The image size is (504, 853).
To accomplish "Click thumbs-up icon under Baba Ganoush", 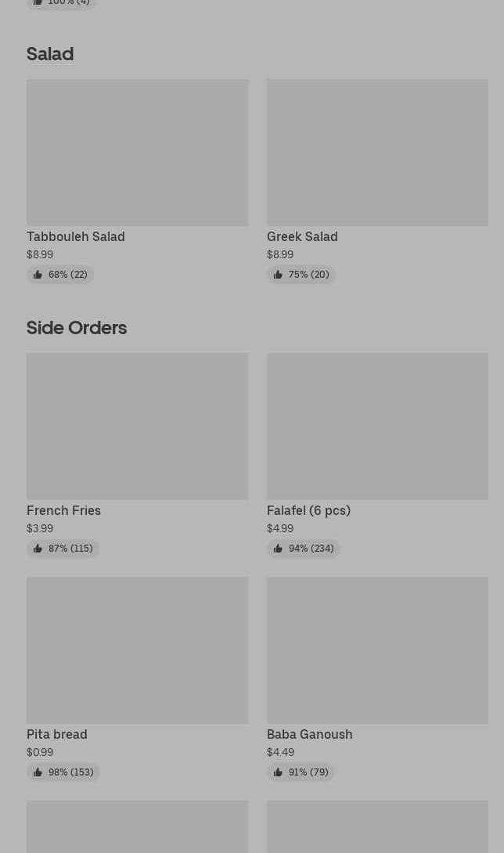I will pos(278,772).
